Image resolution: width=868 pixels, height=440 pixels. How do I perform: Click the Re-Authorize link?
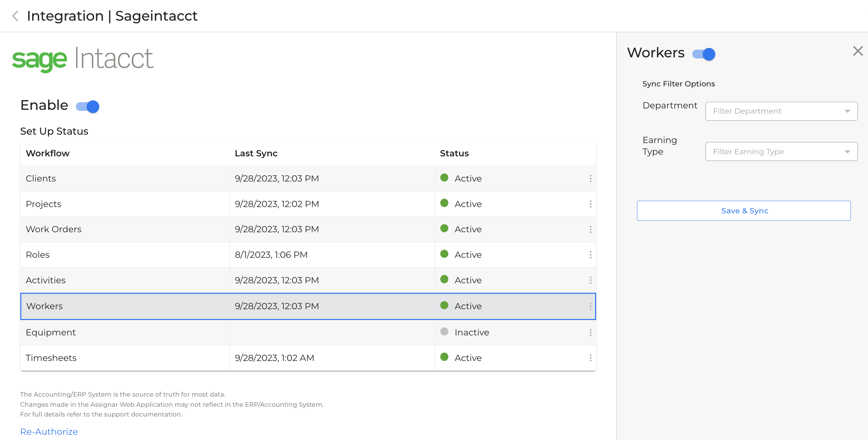49,432
